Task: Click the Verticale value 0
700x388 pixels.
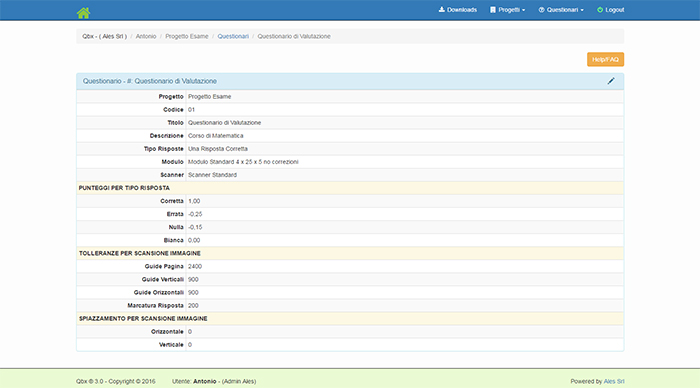Action: [x=190, y=345]
